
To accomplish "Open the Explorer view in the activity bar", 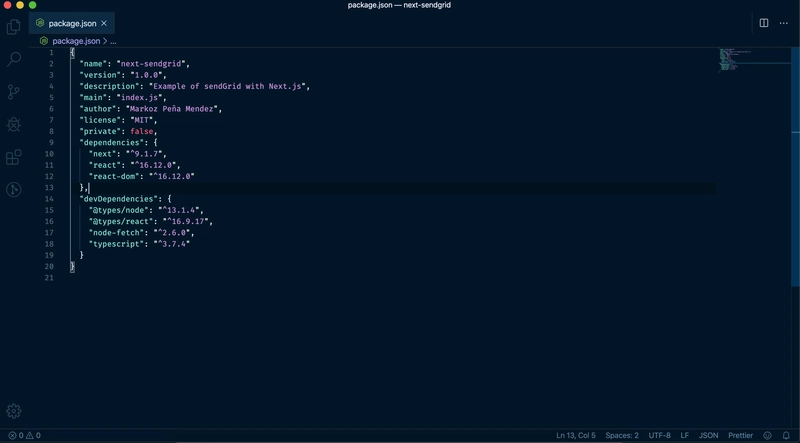I will pos(14,27).
